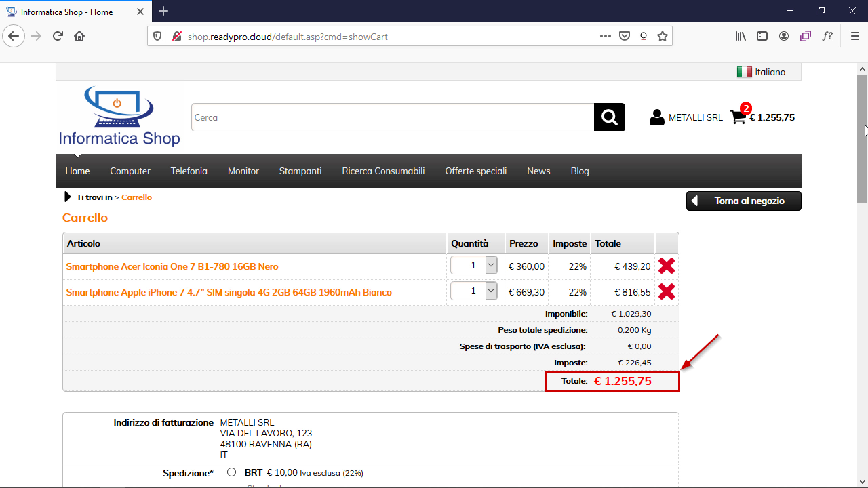Open Smartphone Apple iPhone 7 product link

click(229, 292)
